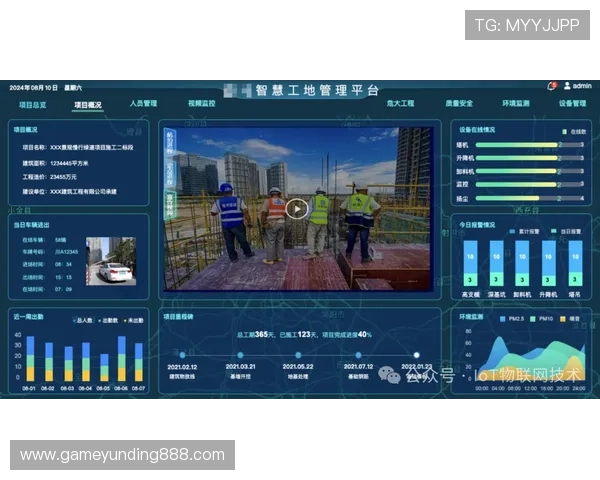Screen dimensions: 600x480
Task: Click the 高支模 alarm bar
Action: (471, 264)
